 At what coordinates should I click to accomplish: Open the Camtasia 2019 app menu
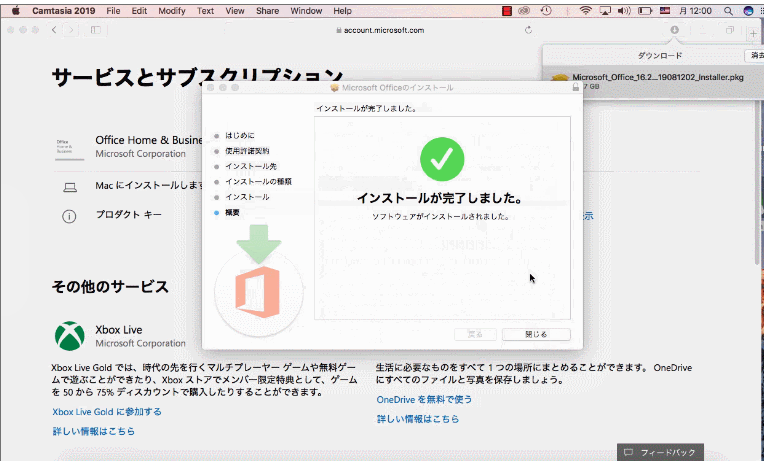63,11
